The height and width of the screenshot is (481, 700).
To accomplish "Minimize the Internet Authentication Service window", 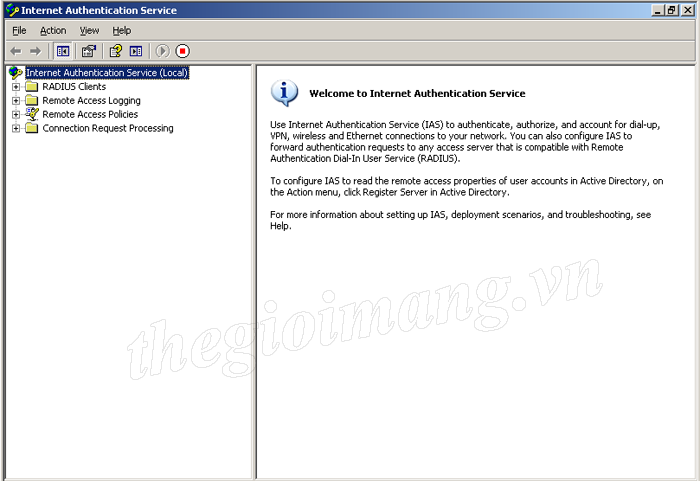I will [658, 10].
